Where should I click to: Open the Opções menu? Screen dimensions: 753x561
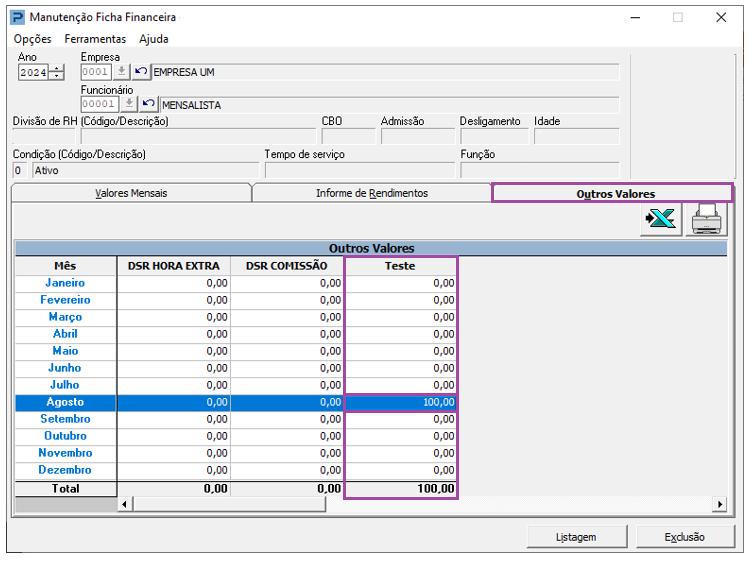point(32,39)
